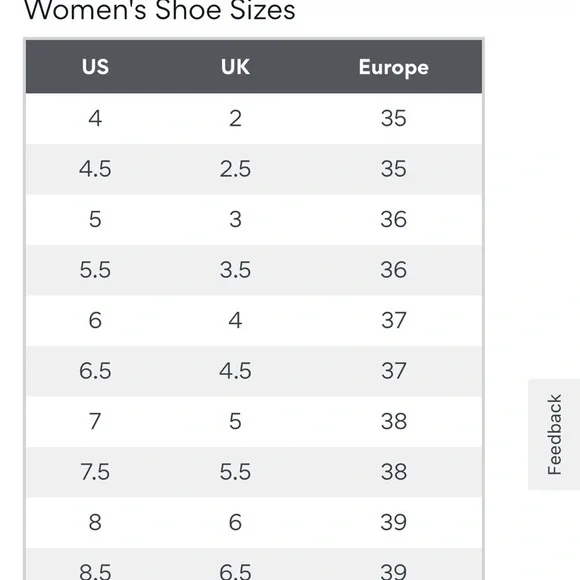Select the Europe column header
This screenshot has width=580, height=580.
tap(394, 68)
